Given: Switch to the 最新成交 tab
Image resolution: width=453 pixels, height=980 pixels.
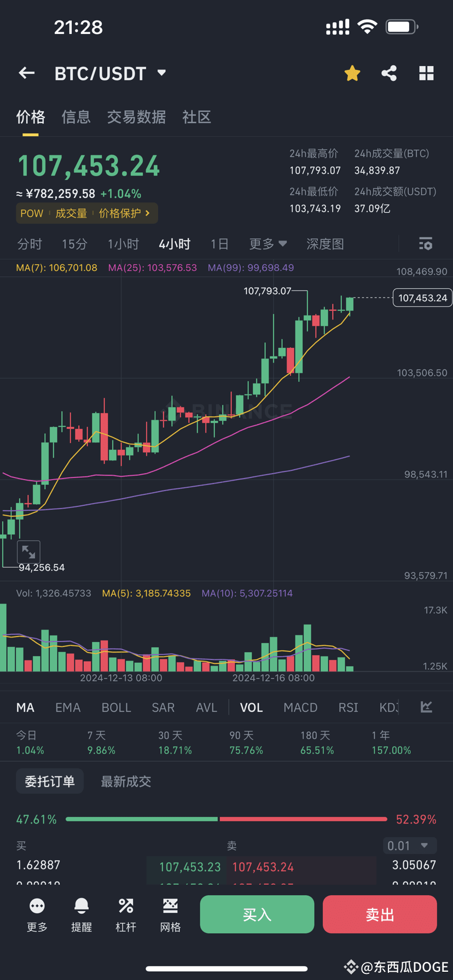Looking at the screenshot, I should [x=125, y=781].
